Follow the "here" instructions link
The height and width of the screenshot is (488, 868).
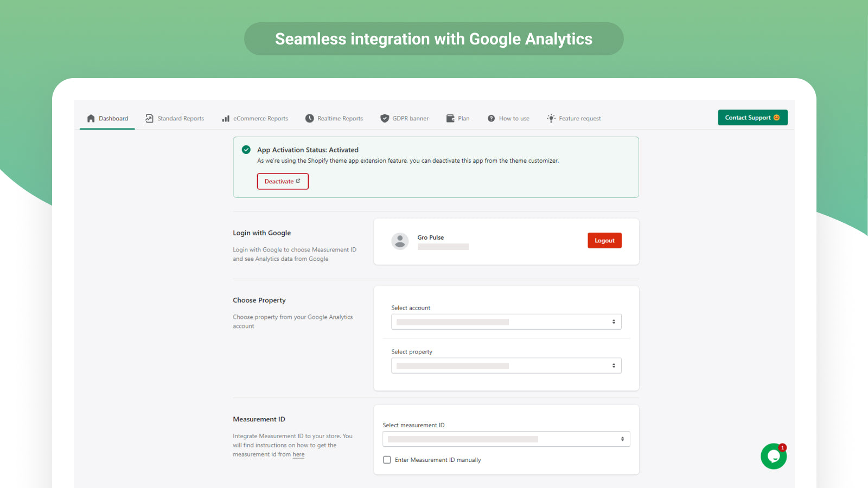click(x=298, y=455)
